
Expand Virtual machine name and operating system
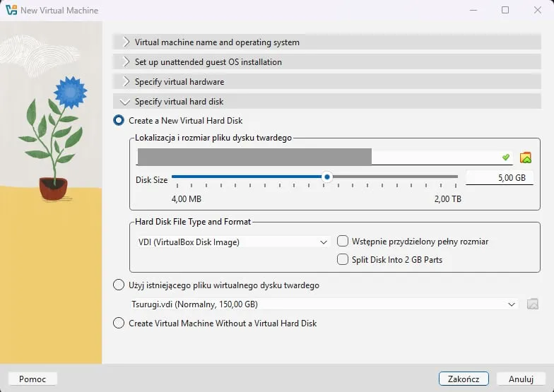tap(326, 42)
